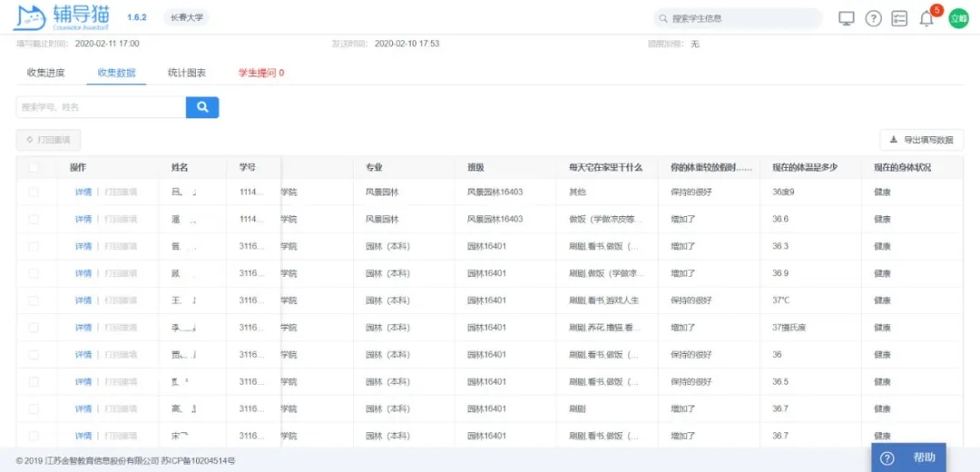Click 其他 in the daily activity column
The width and height of the screenshot is (980, 472).
[577, 192]
